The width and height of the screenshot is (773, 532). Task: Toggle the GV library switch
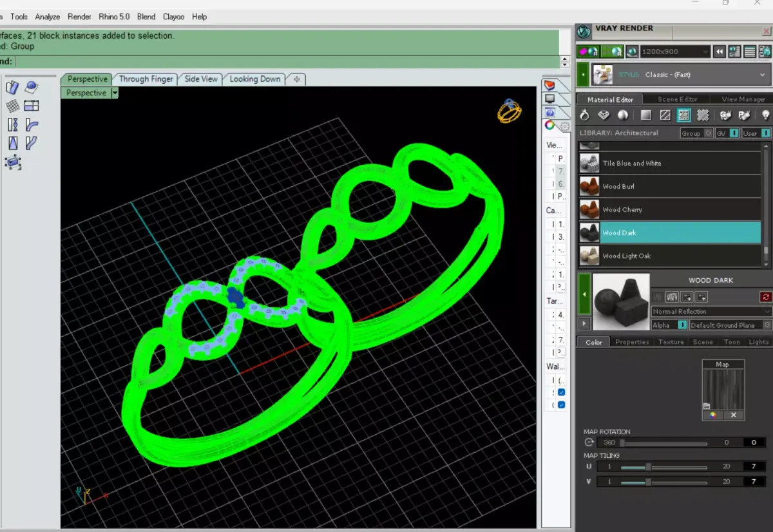tap(736, 133)
